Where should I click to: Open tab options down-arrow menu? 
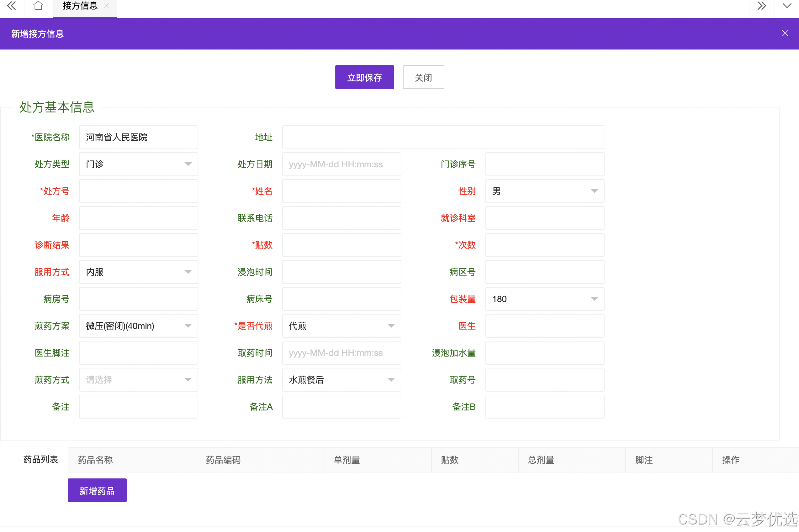coord(787,6)
